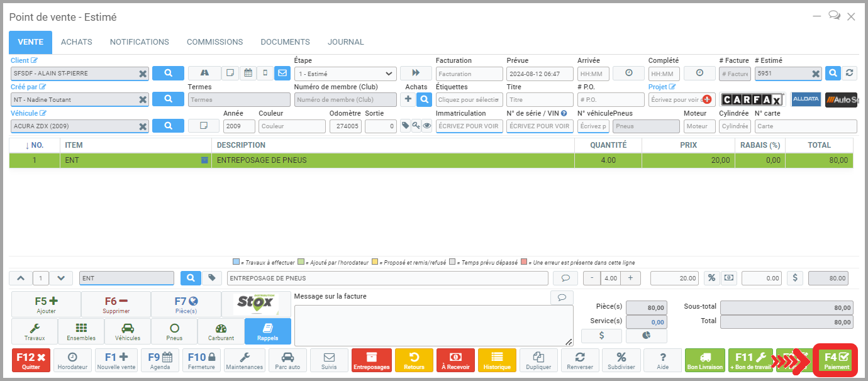This screenshot has height=381, width=868.
Task: Click the refresh icon next to # Estimé
Action: click(x=850, y=73)
